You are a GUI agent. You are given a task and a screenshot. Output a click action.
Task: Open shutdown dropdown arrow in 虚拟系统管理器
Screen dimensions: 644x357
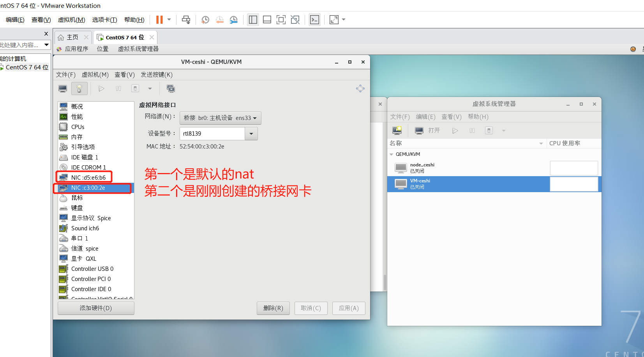point(503,131)
